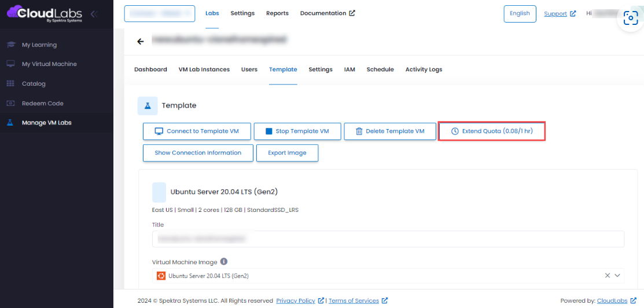The width and height of the screenshot is (644, 308).
Task: Click the Ubuntu logo in image dropdown
Action: coord(161,276)
